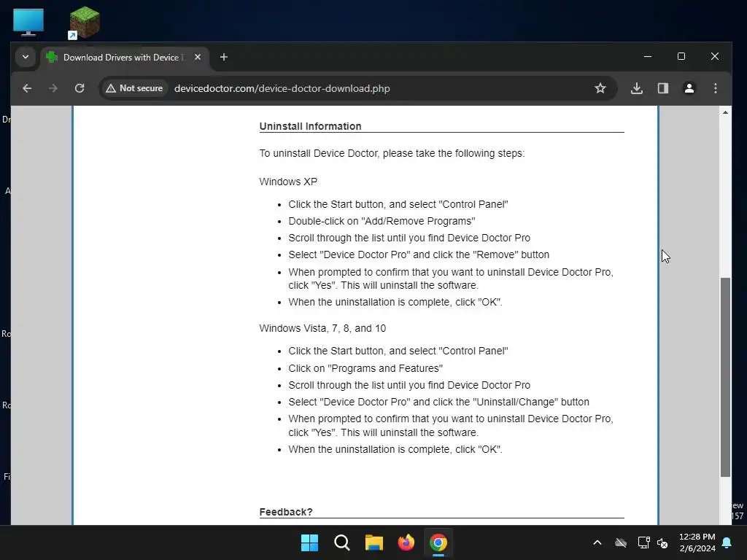The image size is (747, 560).
Task: Click the Click on Programs and Features line
Action: 365,368
